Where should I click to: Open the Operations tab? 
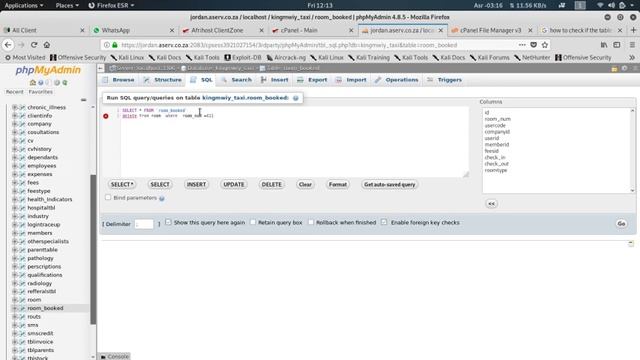point(397,80)
